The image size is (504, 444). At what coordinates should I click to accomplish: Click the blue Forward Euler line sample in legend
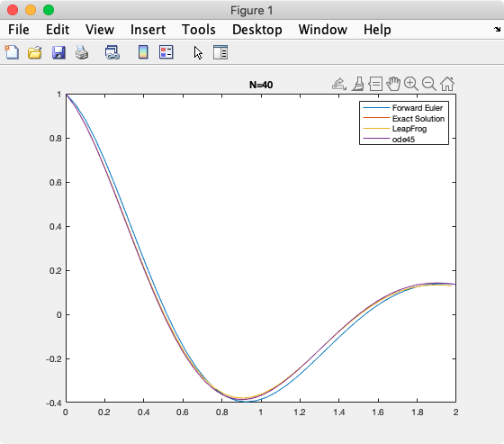coord(376,107)
